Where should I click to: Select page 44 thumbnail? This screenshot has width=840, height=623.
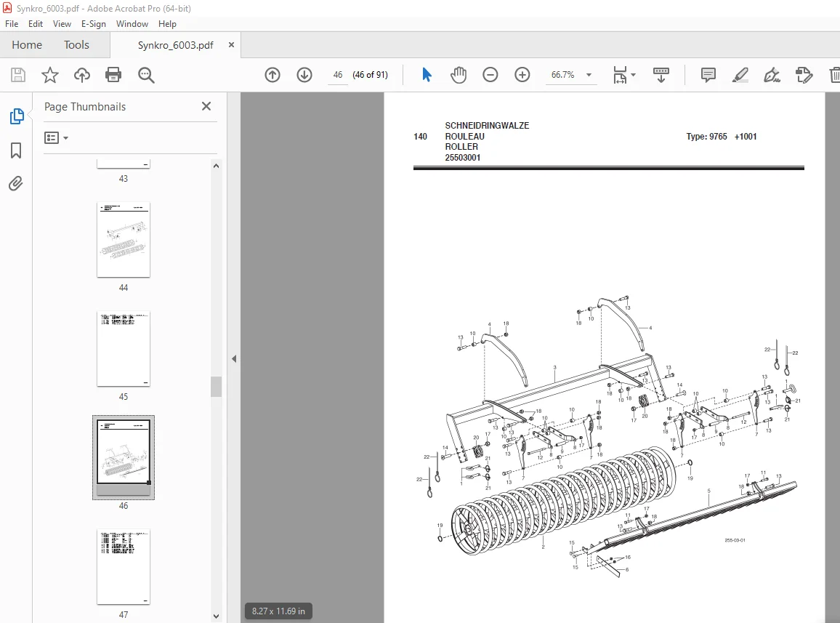124,240
